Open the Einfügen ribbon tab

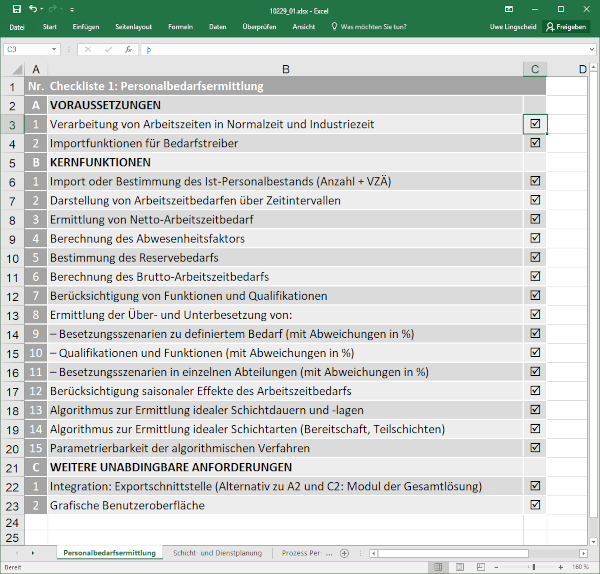pos(86,27)
